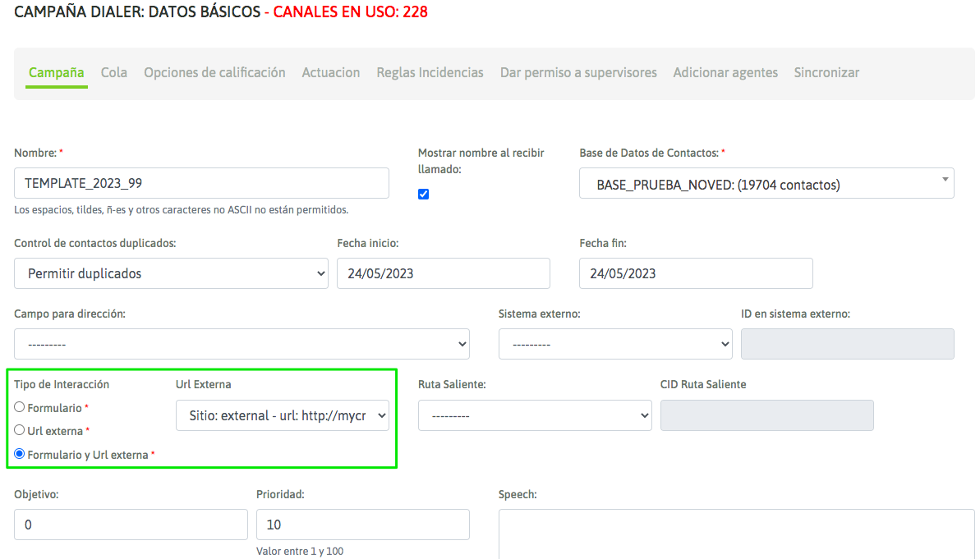Screen dimensions: 980x559
Task: Click the Nombre input field
Action: (201, 183)
